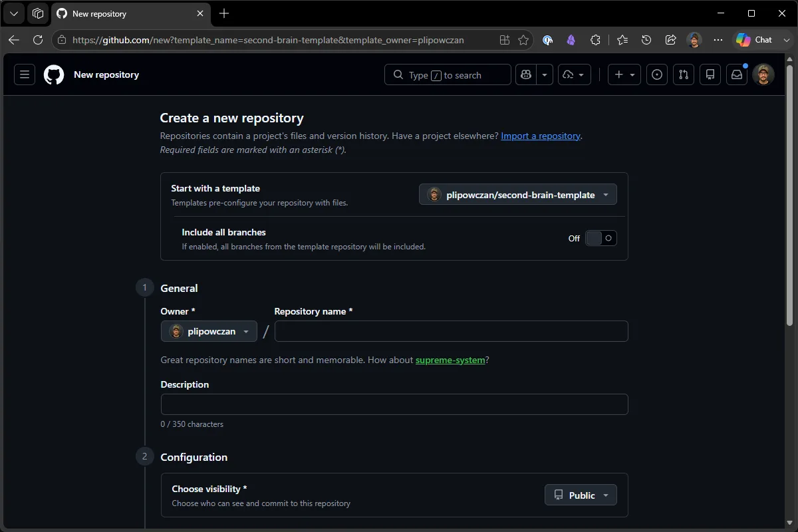798x532 pixels.
Task: Follow the Import a repository link
Action: click(x=541, y=136)
